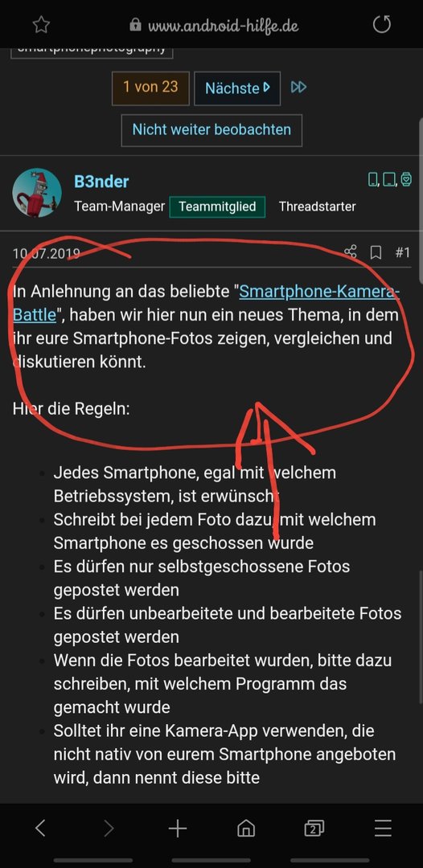This screenshot has height=868, width=423.
Task: Jump to last page double-arrow
Action: [x=298, y=88]
